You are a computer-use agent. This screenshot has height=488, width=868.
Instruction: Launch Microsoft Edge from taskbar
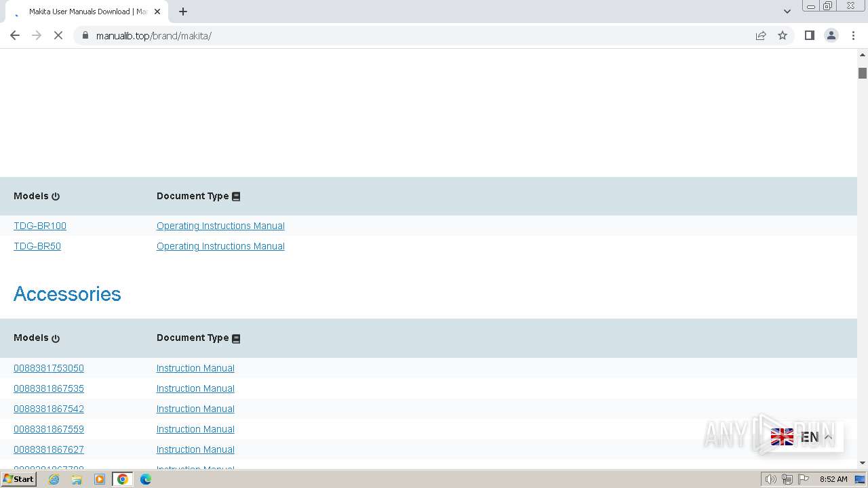146,479
